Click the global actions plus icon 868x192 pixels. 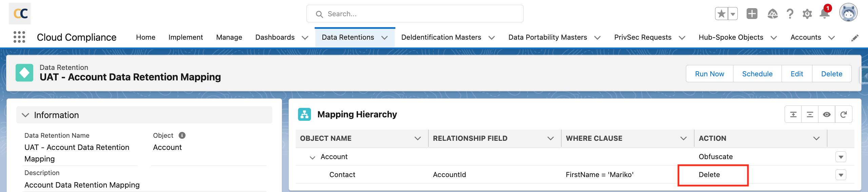752,14
